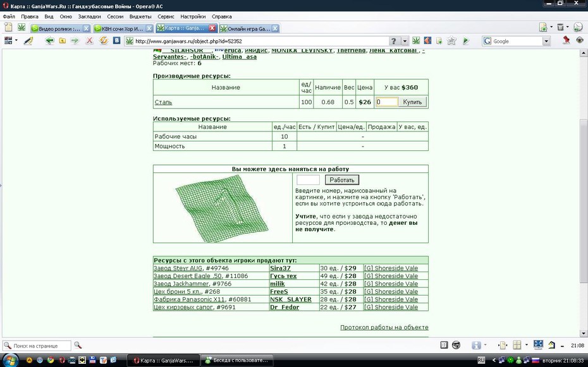Click the tile windows grid icon in the status bar
Screen dimensions: 588x367
(x=517, y=346)
